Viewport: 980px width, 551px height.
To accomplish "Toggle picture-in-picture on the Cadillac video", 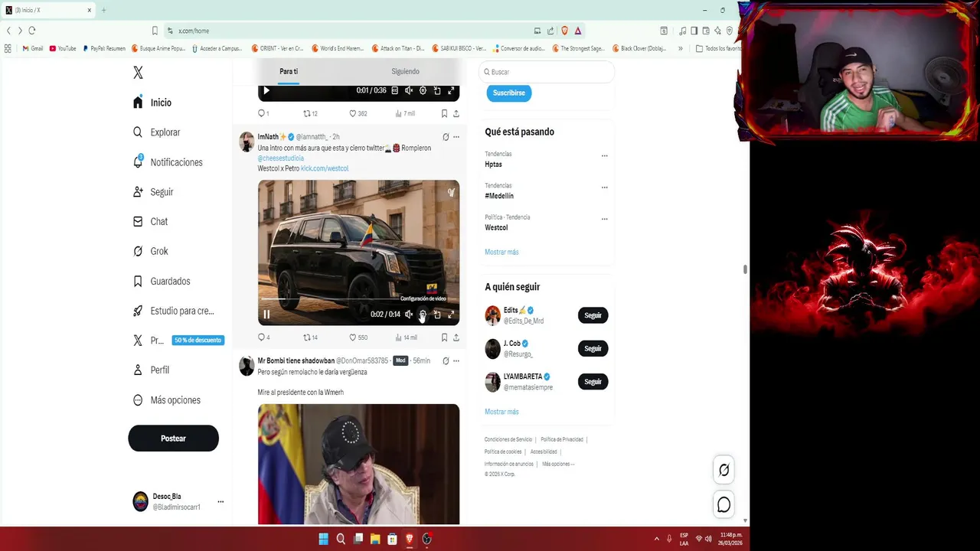I will [x=437, y=314].
